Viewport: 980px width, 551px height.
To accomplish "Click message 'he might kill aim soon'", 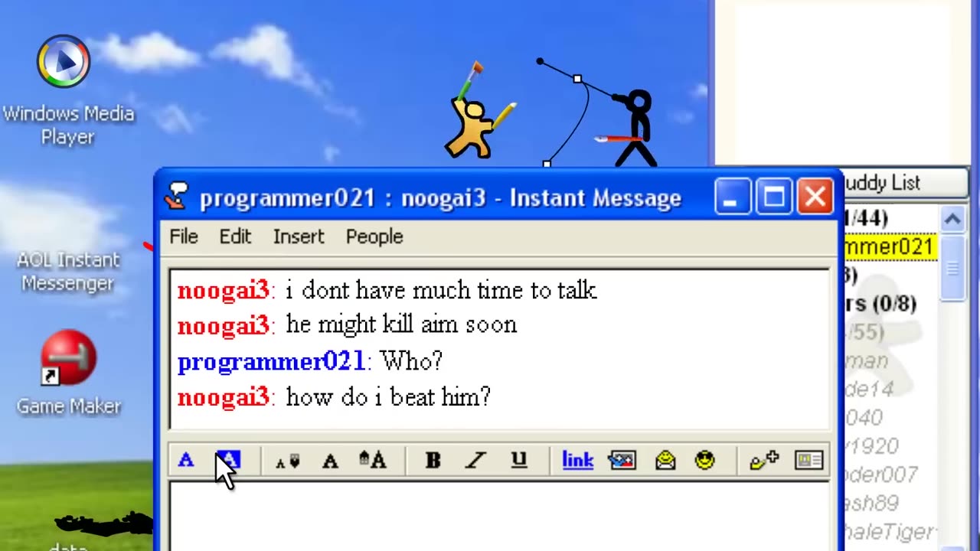I will [x=401, y=324].
